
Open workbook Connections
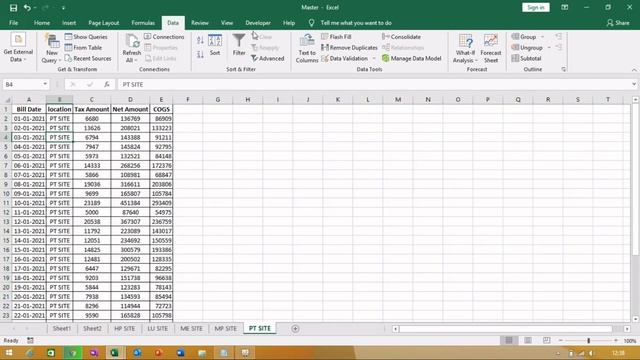click(164, 37)
